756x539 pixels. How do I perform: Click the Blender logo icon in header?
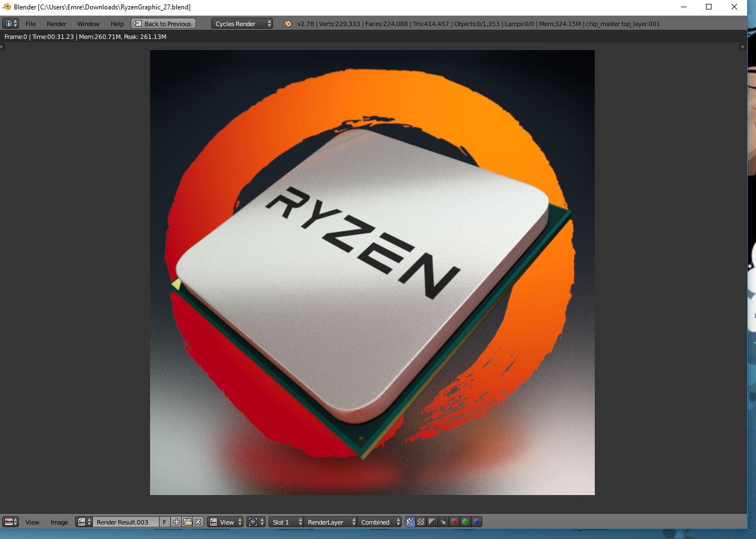coord(287,23)
